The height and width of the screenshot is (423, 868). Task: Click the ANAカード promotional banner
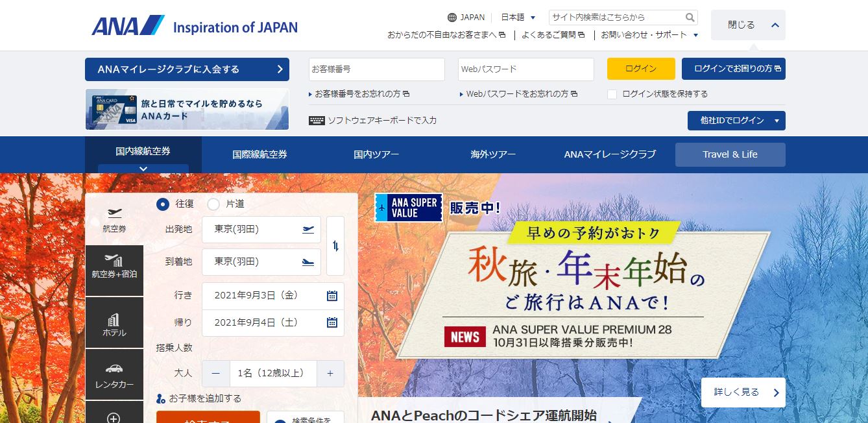tap(187, 109)
